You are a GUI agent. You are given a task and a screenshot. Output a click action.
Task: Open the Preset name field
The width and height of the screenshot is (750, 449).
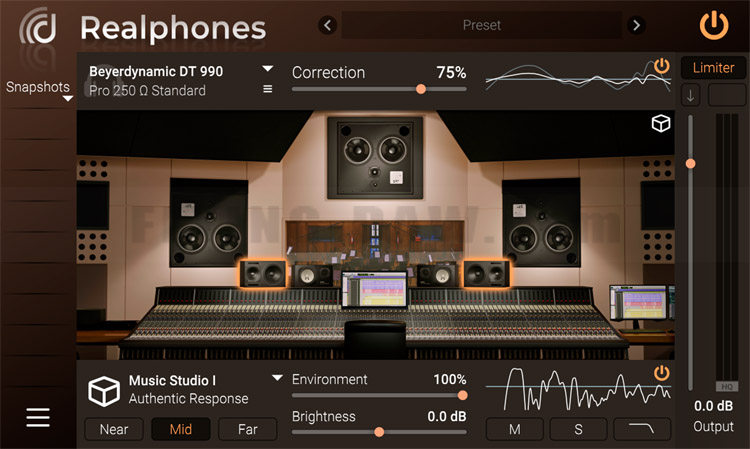[482, 25]
